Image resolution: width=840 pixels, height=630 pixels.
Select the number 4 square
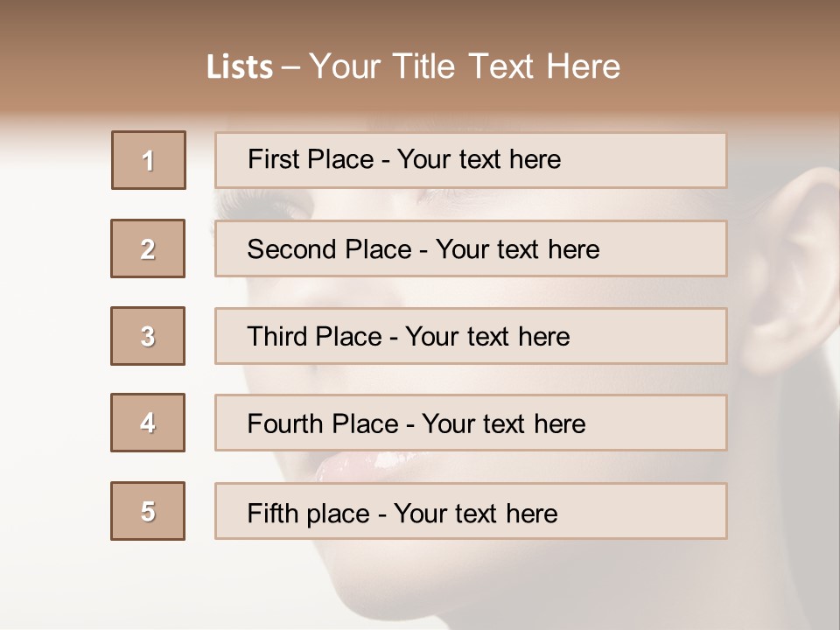tap(148, 423)
